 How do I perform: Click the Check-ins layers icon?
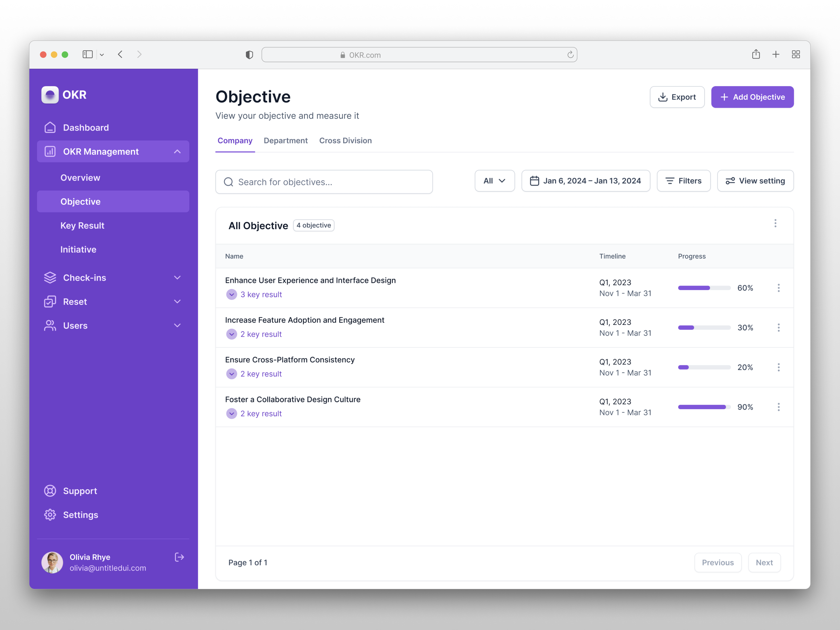click(x=50, y=277)
